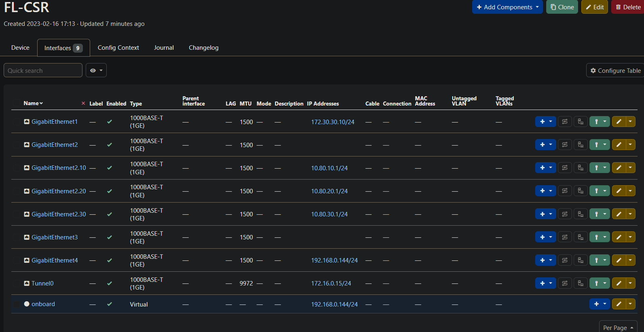This screenshot has height=332, width=644.
Task: Open the Config Context tab
Action: [x=118, y=48]
